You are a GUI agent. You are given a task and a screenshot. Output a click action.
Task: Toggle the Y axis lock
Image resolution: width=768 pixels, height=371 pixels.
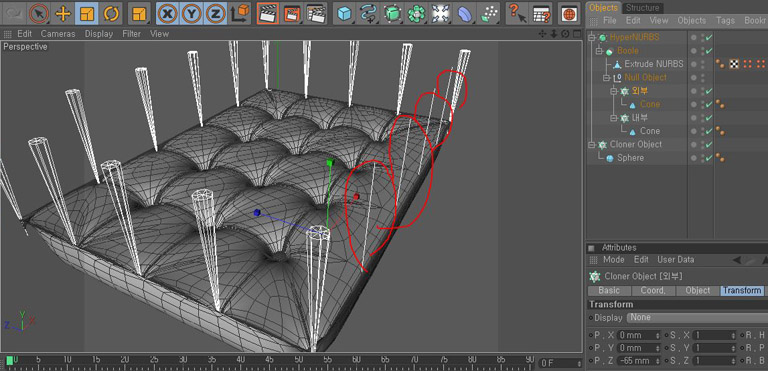click(x=192, y=13)
